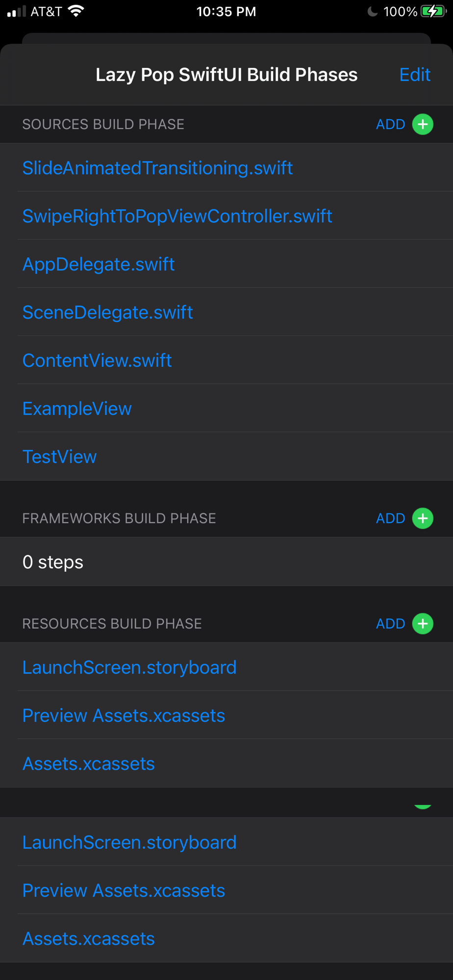Open bottom LaunchScreen.storyboard entry
Image resolution: width=453 pixels, height=980 pixels.
pyautogui.click(x=129, y=842)
